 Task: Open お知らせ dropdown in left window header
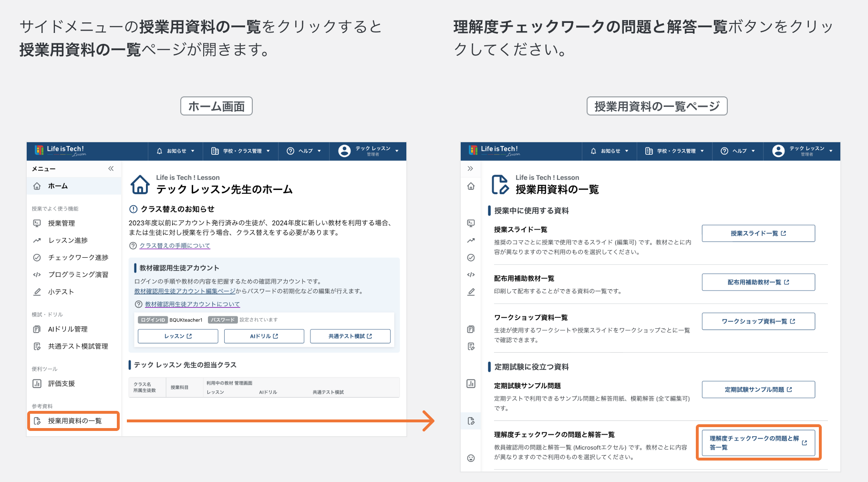(x=176, y=151)
